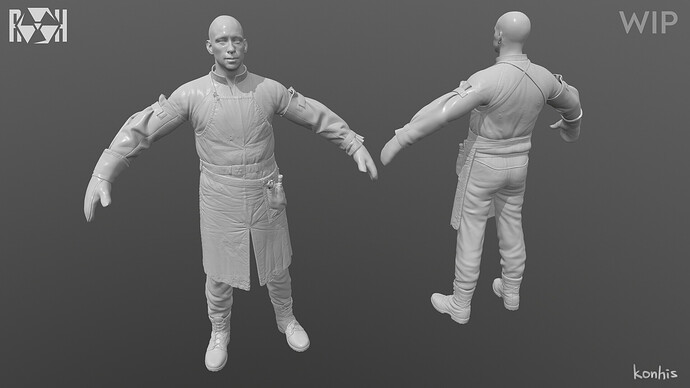Click the triangular studio logo
The image size is (690, 388).
[38, 26]
